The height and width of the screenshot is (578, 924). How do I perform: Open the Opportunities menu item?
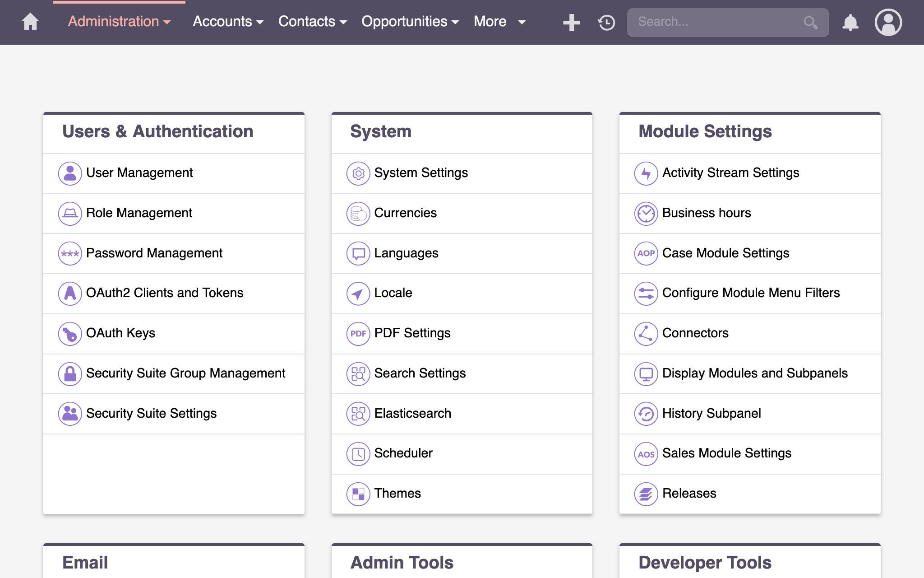(404, 22)
